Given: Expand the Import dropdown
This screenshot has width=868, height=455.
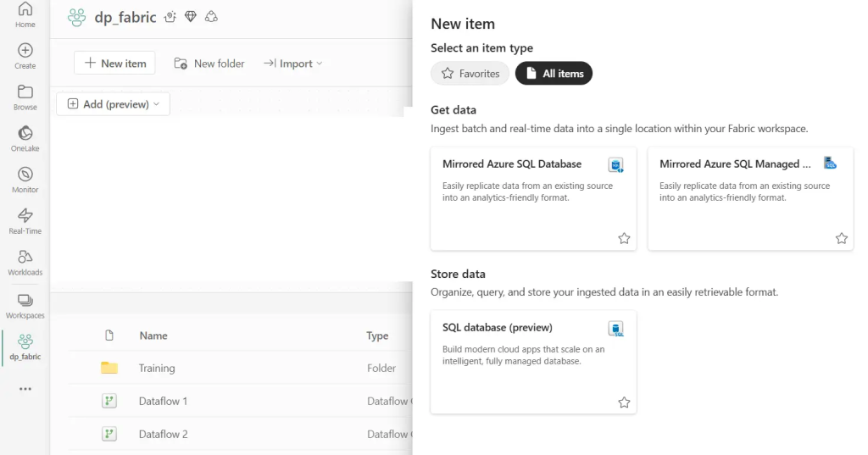Looking at the screenshot, I should 292,64.
